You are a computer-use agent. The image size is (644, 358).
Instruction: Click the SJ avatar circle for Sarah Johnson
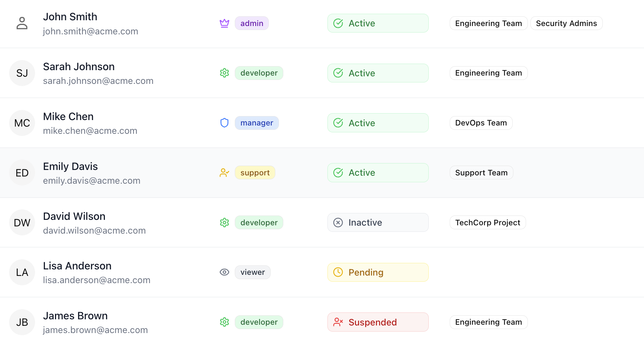click(x=22, y=73)
